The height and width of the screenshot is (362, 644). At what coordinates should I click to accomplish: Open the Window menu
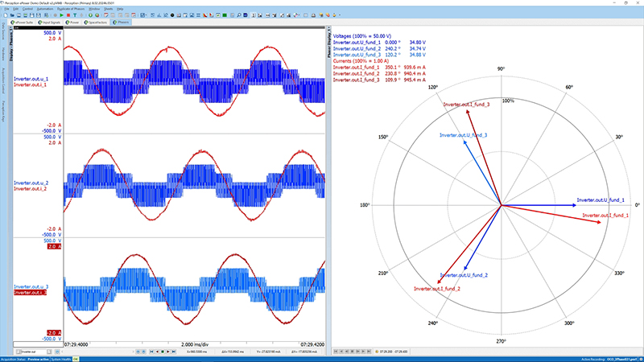(x=94, y=9)
